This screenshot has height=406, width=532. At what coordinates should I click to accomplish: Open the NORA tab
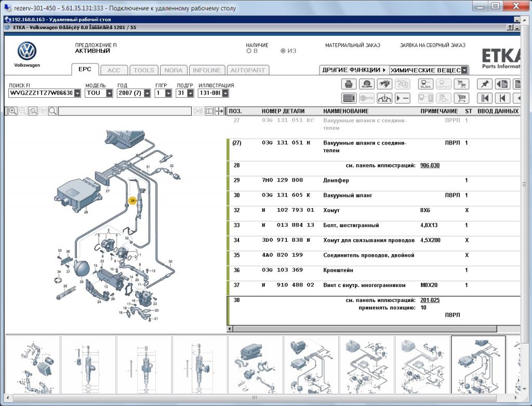click(x=174, y=70)
